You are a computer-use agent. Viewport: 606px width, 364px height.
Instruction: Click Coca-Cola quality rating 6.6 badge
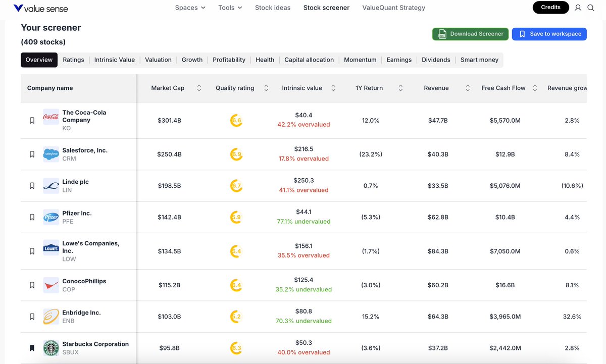tap(236, 121)
